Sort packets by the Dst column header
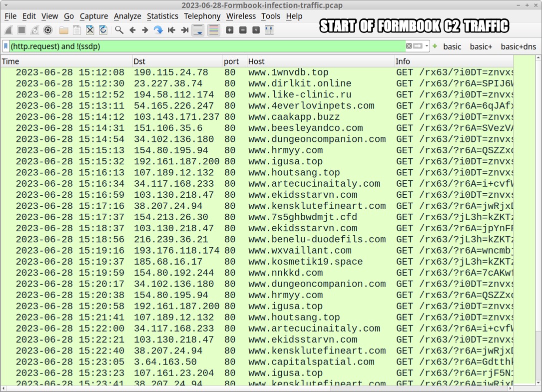Viewport: 542px width, 392px height. 178,61
